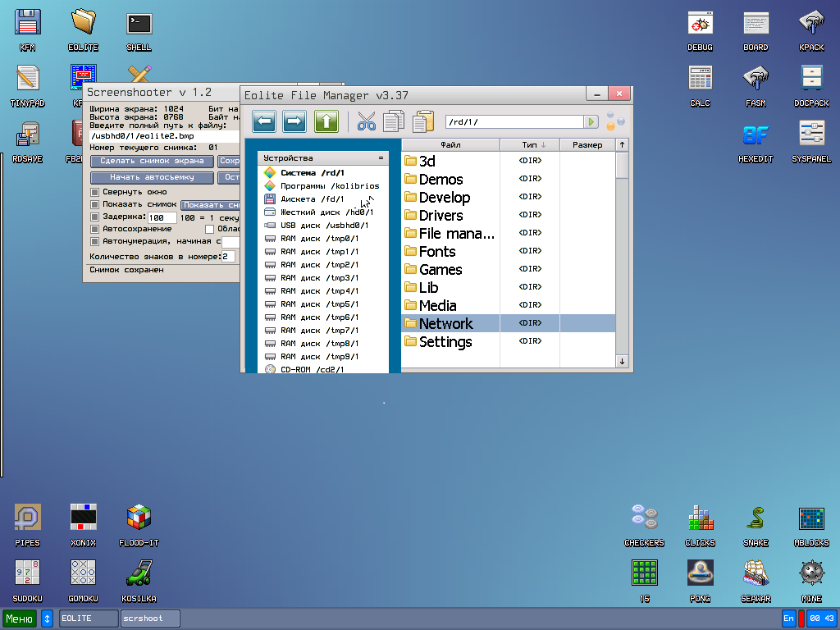Click the Сделать снимок экрана button
The width and height of the screenshot is (840, 630).
point(152,162)
